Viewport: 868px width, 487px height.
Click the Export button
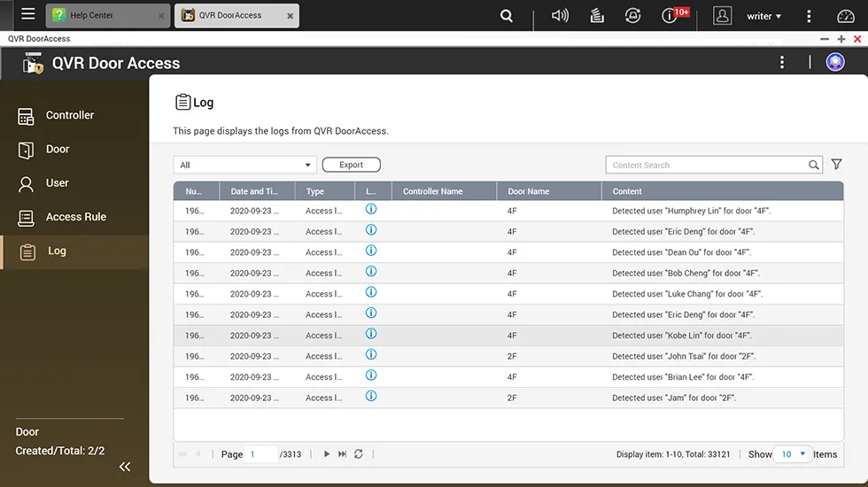point(351,165)
